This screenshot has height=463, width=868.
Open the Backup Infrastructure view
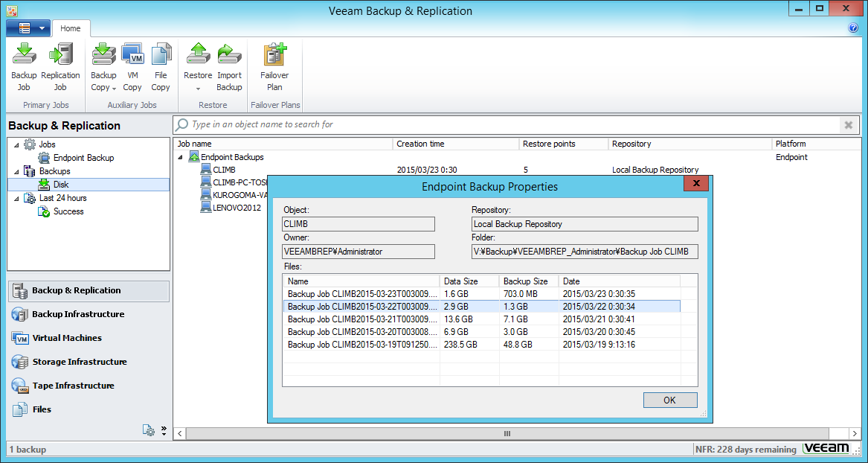click(89, 315)
